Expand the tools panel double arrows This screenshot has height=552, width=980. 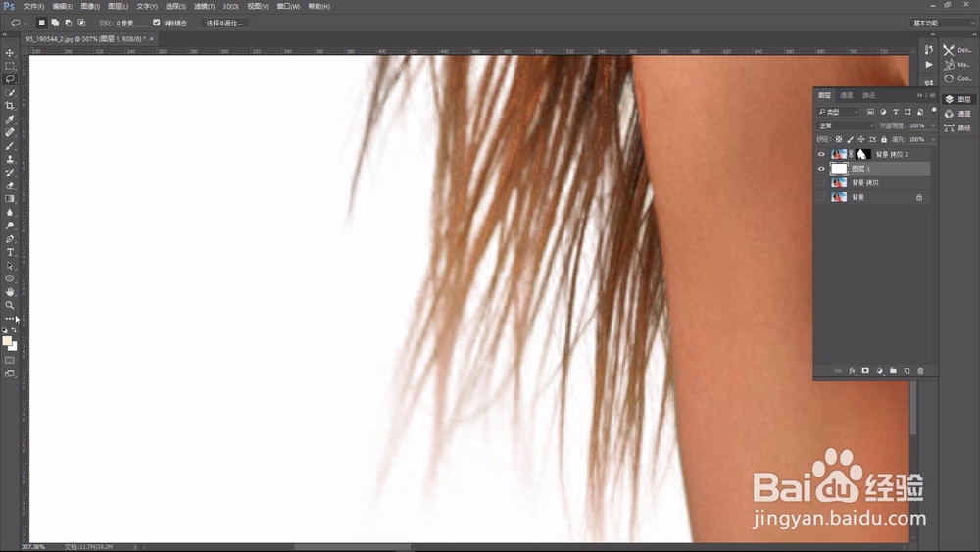click(x=5, y=35)
